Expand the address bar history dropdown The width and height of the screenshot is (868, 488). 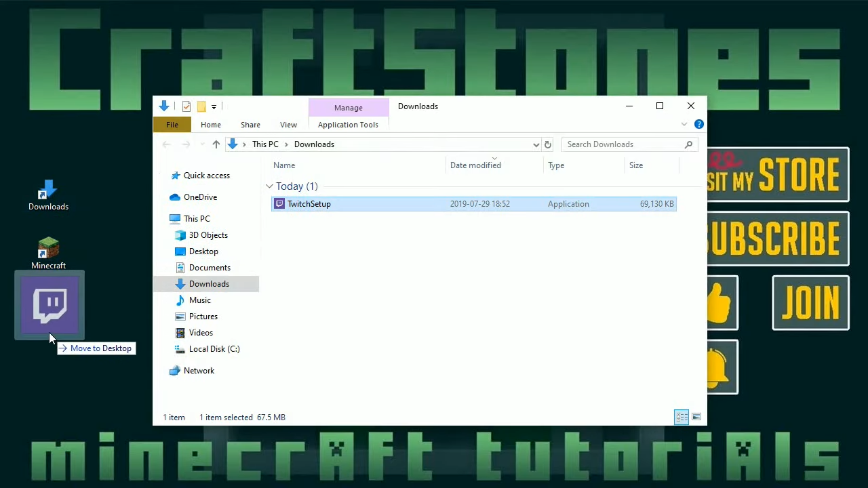click(536, 144)
